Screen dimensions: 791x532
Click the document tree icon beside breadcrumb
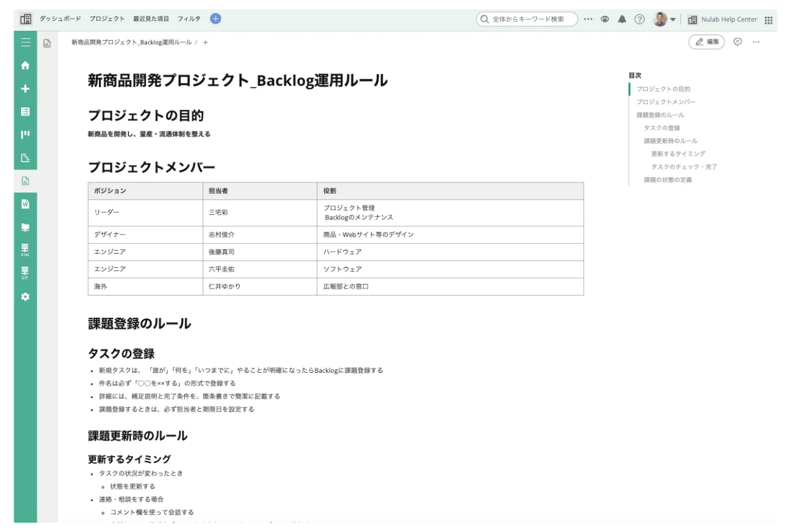tap(47, 43)
